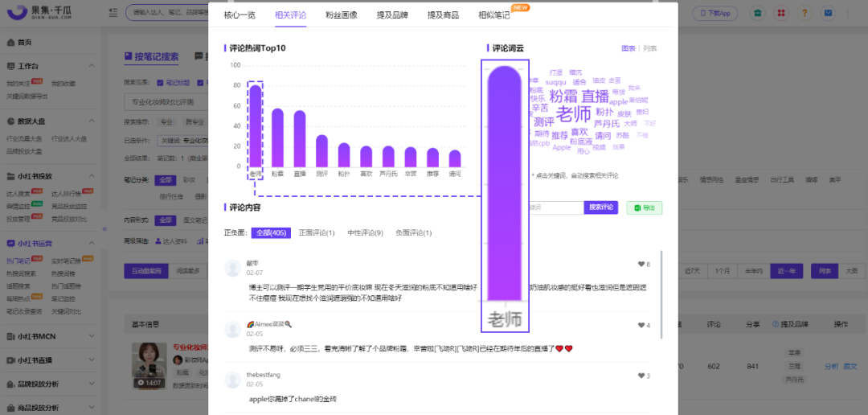This screenshot has height=415, width=868.
Task: Click the 直播 word in word cloud
Action: (x=595, y=96)
